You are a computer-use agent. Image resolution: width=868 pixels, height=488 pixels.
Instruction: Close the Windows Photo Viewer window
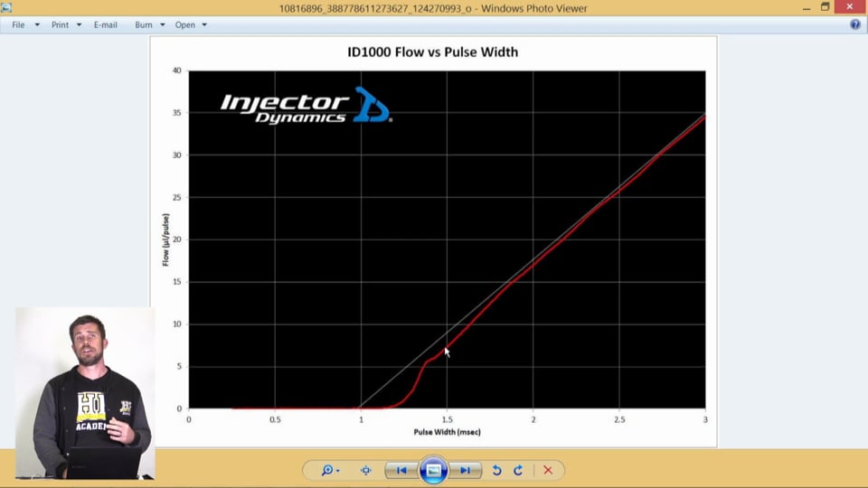tap(850, 6)
